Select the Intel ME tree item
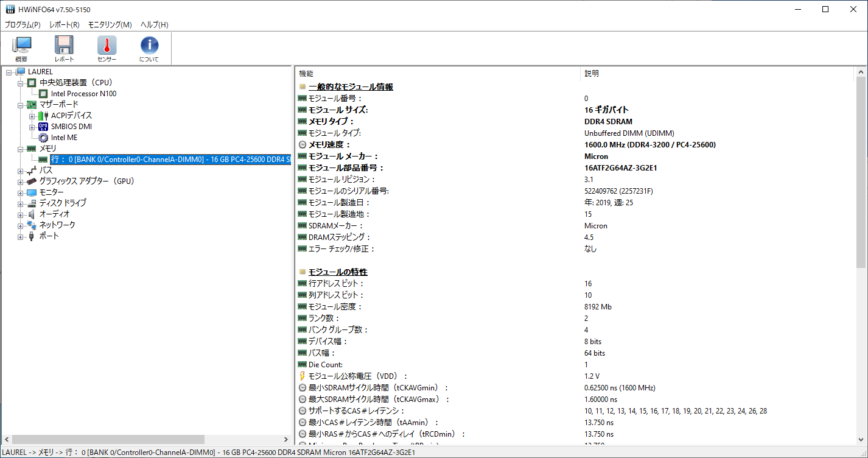The width and height of the screenshot is (868, 458). coord(64,138)
